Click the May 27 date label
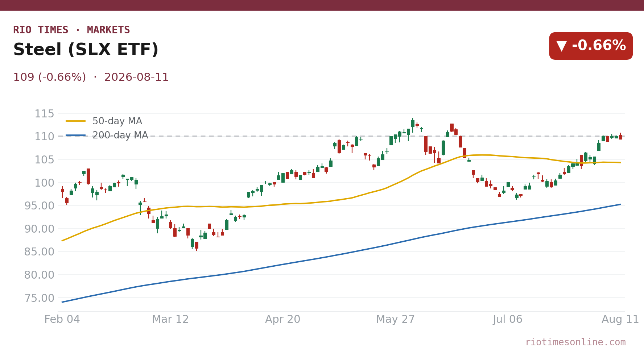Viewport: 644px width, 362px height. coord(395,320)
